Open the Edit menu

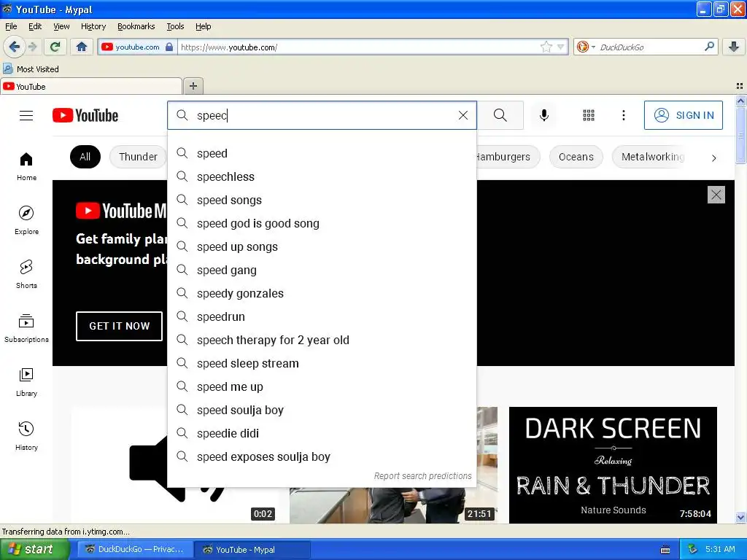pos(35,26)
